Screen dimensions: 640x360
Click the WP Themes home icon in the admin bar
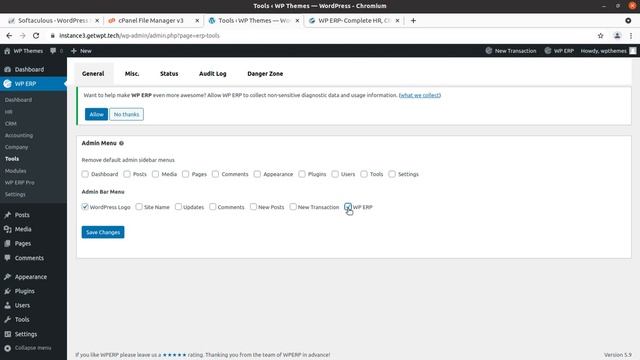7,51
